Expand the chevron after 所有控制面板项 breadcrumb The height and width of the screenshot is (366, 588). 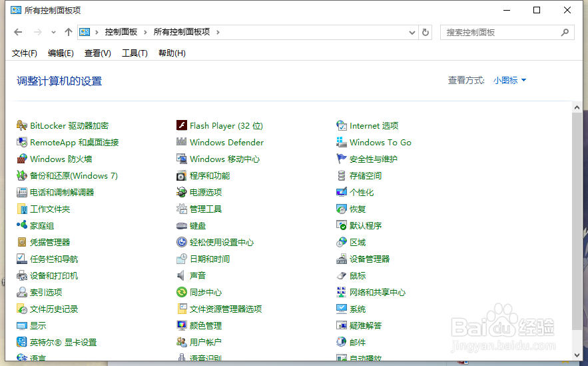tap(218, 32)
